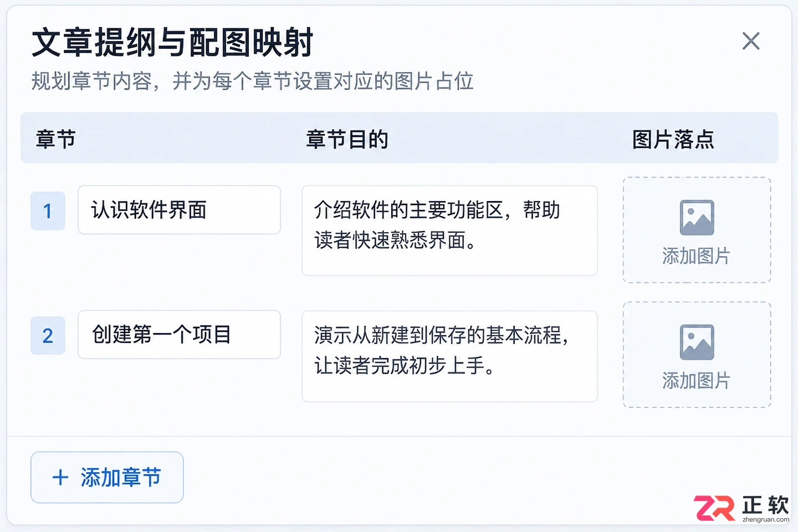Click the red ZR logo icon

[x=714, y=508]
